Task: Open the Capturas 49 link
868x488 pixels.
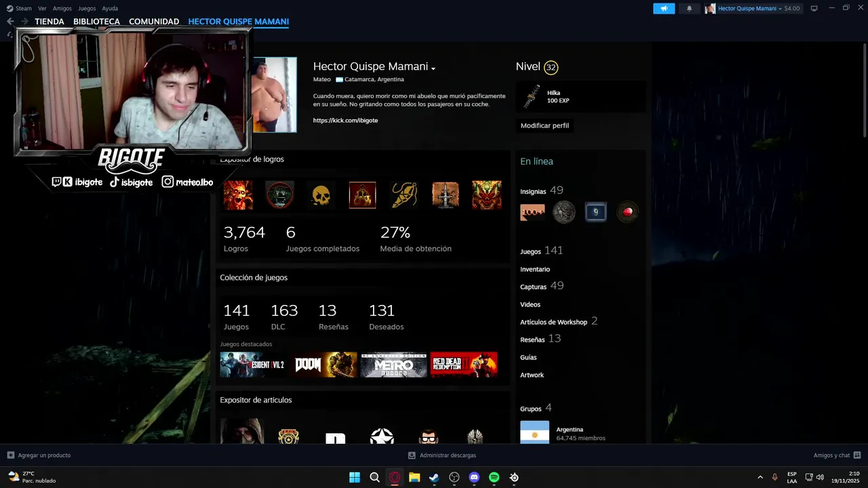Action: [542, 286]
